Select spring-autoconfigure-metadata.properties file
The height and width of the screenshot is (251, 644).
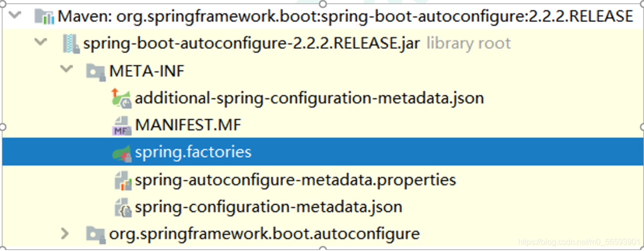click(x=295, y=180)
